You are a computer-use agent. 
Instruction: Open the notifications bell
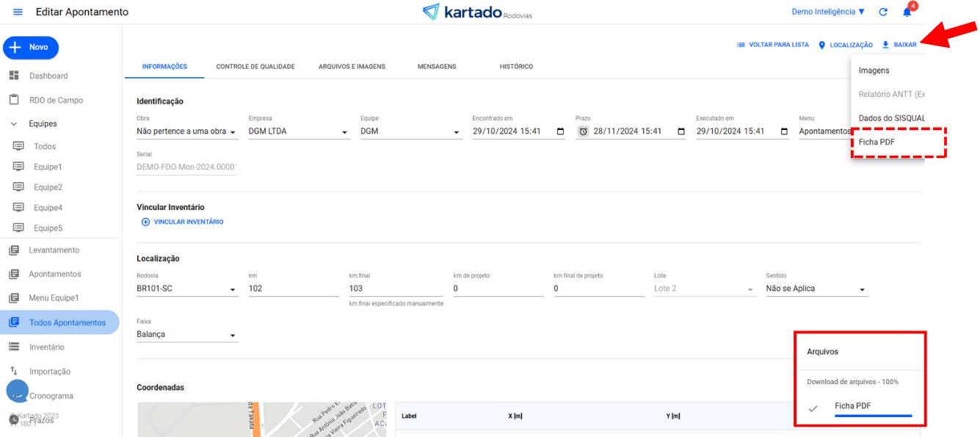tap(907, 12)
